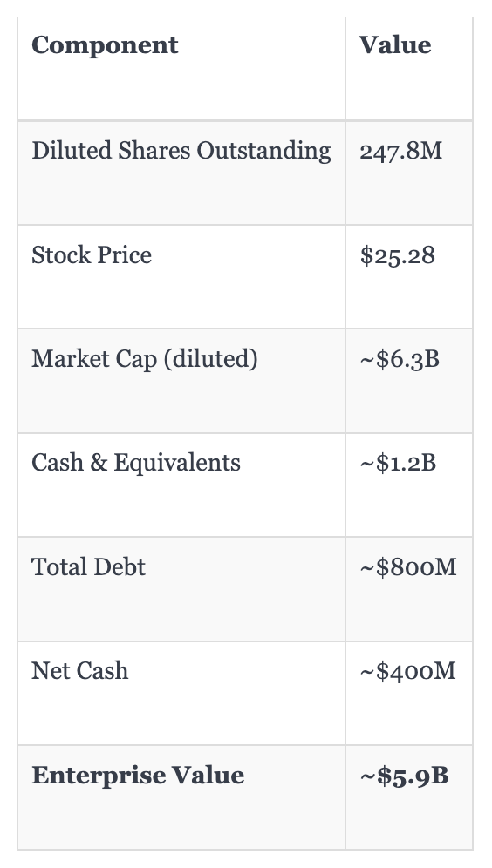
Task: Select the Total Debt row label
Action: point(88,566)
